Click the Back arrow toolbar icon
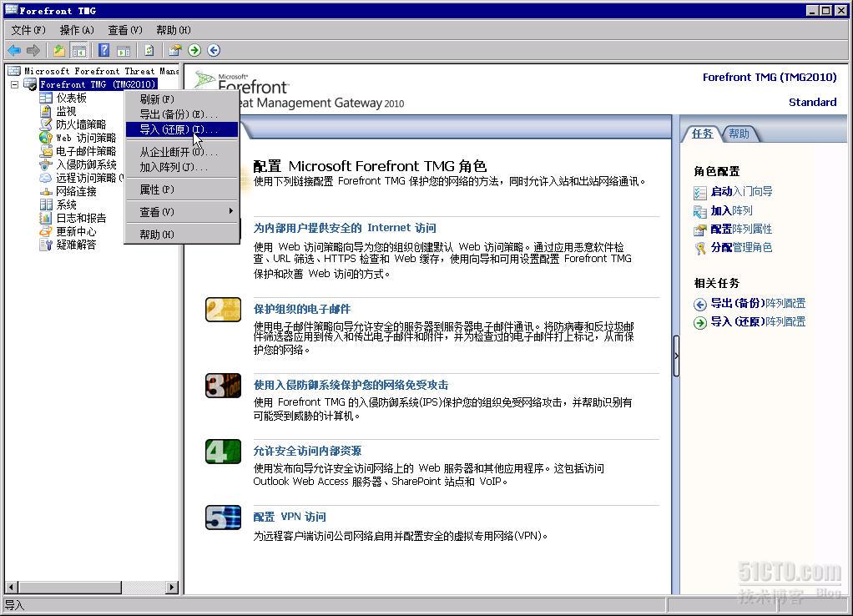Screen dimensions: 853x616 click(x=14, y=51)
